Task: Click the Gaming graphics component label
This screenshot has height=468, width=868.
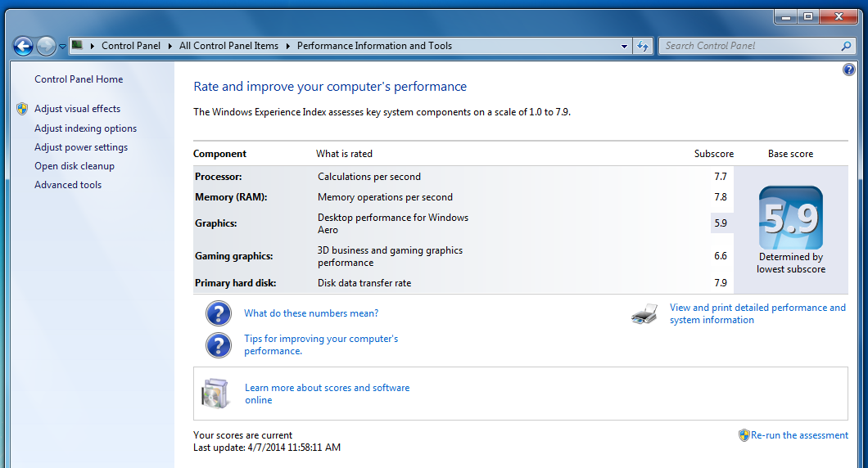Action: point(233,256)
